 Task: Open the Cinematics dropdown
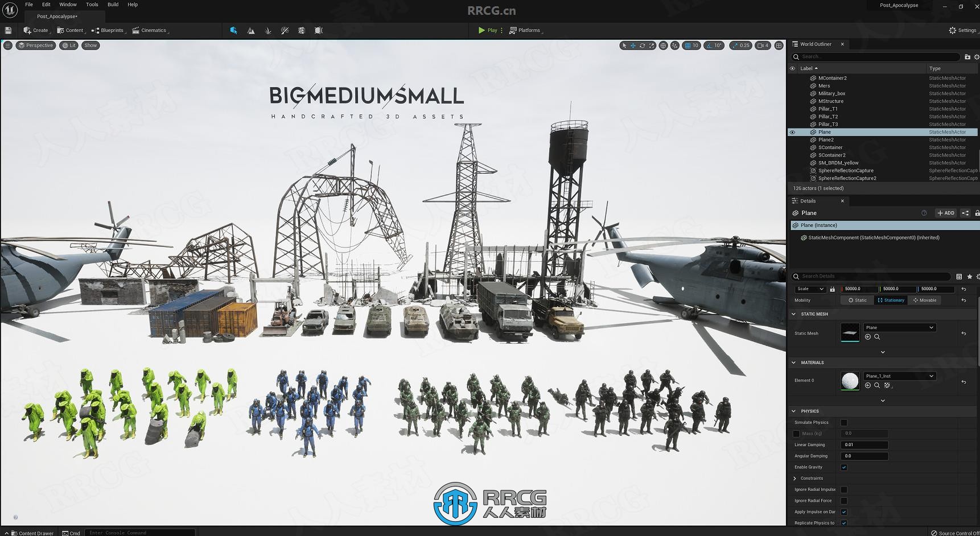[150, 30]
